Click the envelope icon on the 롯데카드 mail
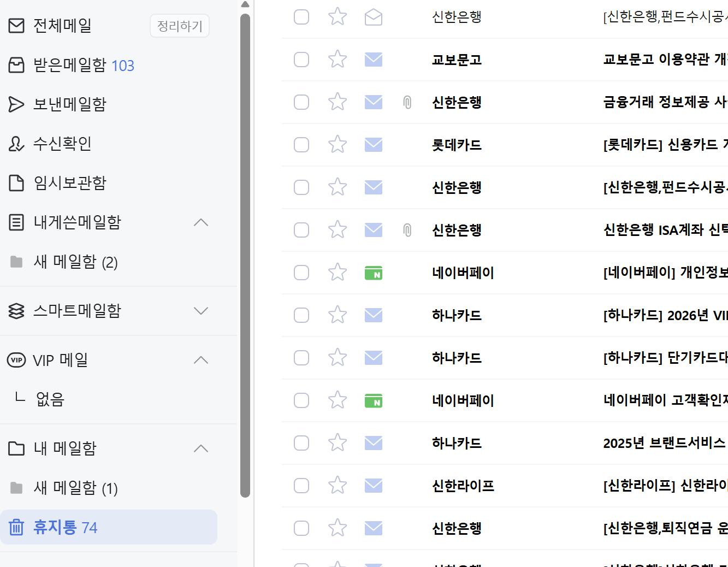728x567 pixels. tap(374, 145)
